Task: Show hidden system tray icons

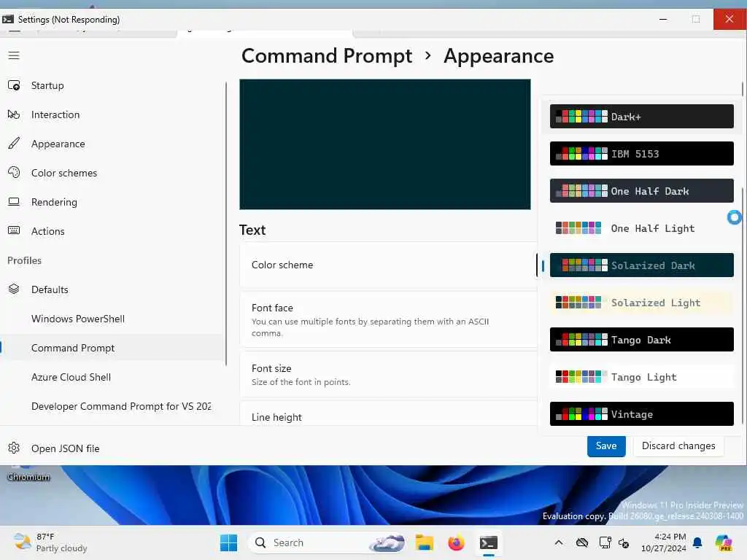Action: point(558,542)
